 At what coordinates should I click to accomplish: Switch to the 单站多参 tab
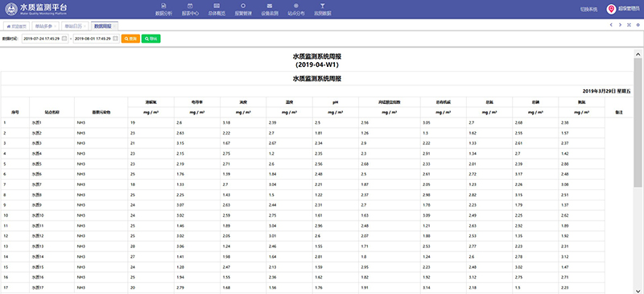pyautogui.click(x=45, y=26)
